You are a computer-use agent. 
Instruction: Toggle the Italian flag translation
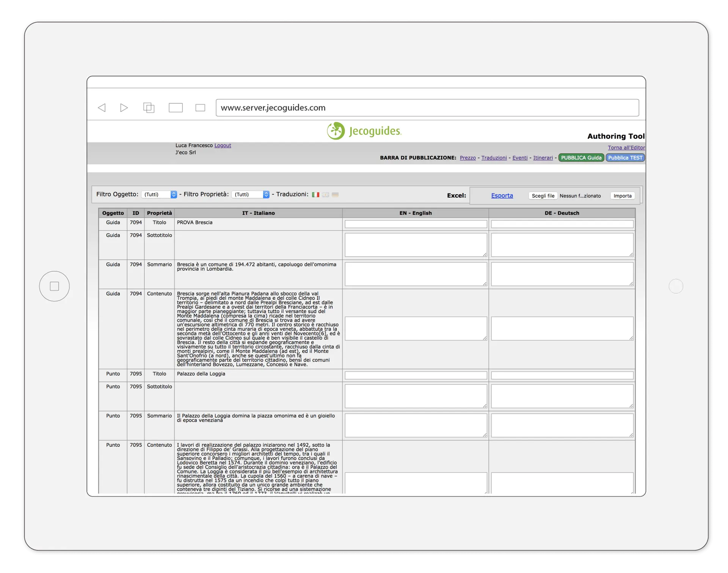click(315, 195)
